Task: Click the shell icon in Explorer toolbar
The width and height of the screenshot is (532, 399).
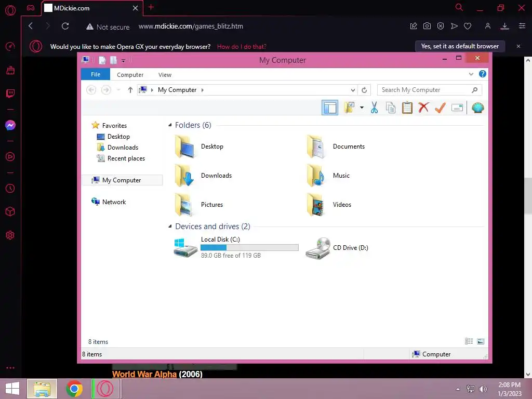Action: point(478,108)
